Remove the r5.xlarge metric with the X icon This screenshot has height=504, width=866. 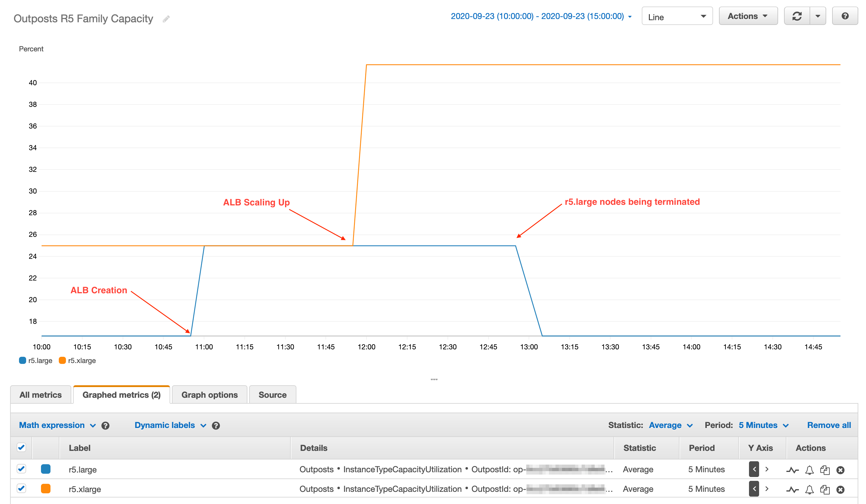pyautogui.click(x=840, y=489)
